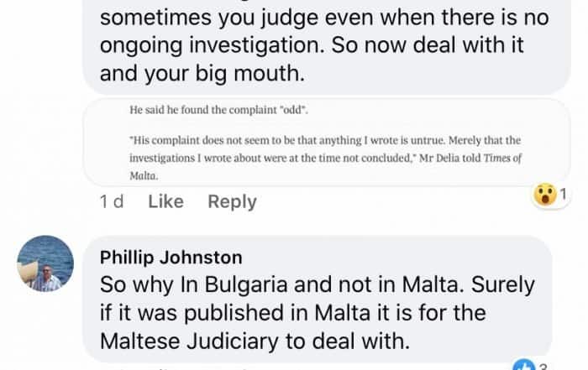Open the attached article screenshot image

[x=319, y=141]
